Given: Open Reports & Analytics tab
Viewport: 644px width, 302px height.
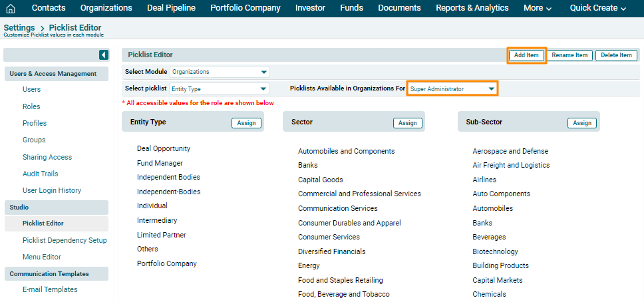Looking at the screenshot, I should point(472,8).
